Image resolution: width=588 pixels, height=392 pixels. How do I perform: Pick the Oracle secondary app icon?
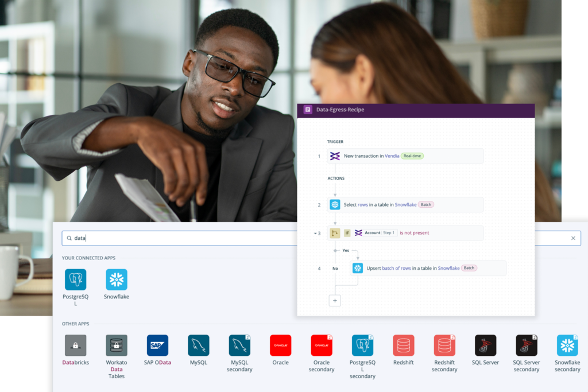coord(322,345)
